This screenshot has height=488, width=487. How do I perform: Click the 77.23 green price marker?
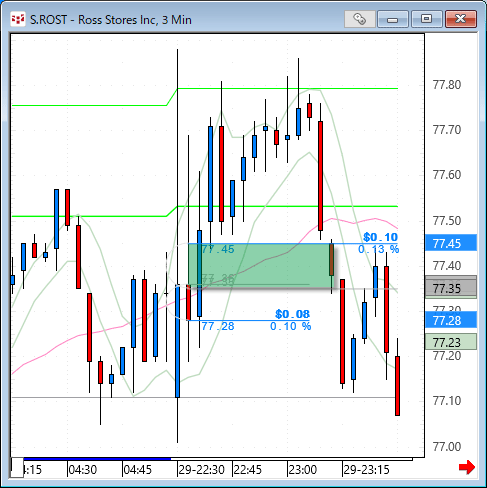(451, 342)
